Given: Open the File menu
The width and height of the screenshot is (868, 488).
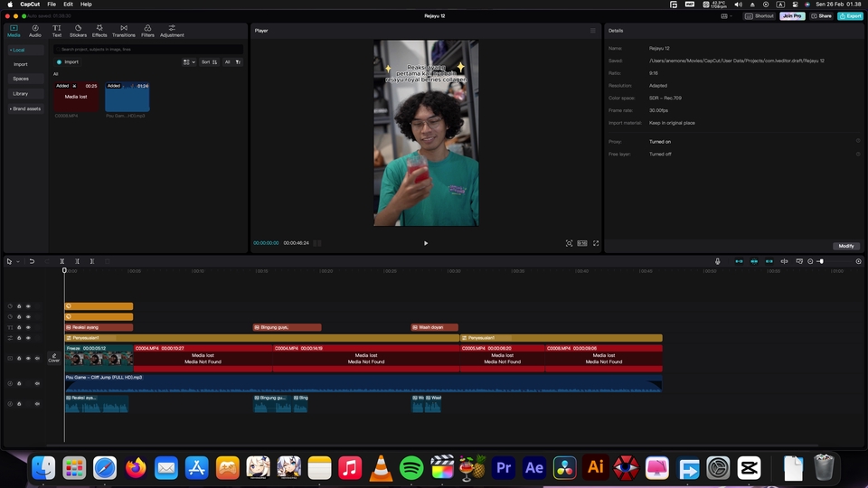Looking at the screenshot, I should pyautogui.click(x=52, y=4).
